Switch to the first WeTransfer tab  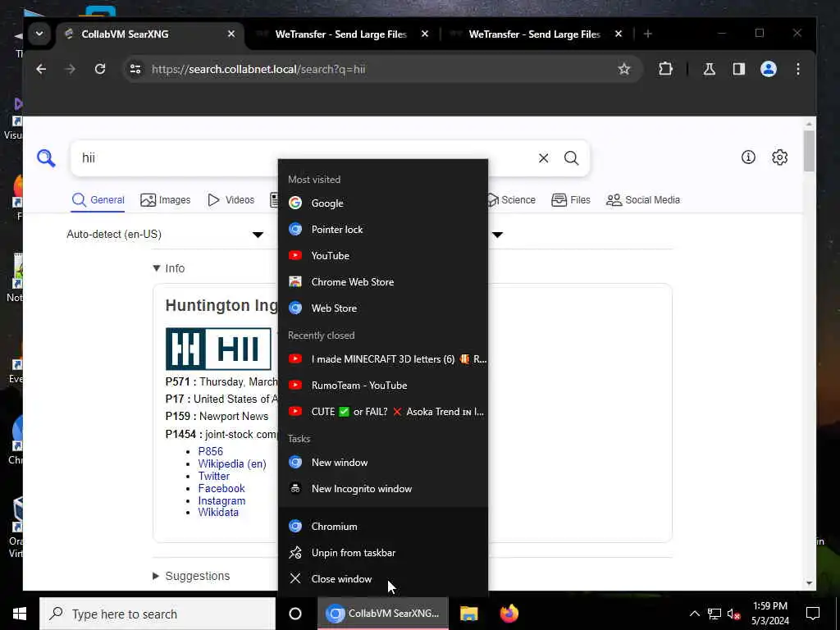tap(340, 34)
